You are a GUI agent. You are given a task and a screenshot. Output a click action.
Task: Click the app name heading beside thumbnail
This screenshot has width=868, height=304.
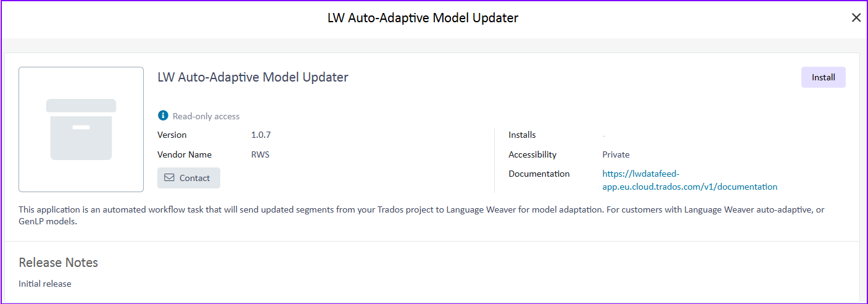point(253,77)
